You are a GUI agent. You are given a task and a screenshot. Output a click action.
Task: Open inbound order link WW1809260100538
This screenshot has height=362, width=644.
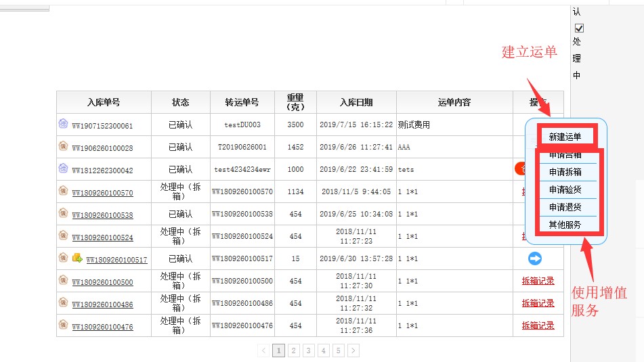pyautogui.click(x=103, y=215)
